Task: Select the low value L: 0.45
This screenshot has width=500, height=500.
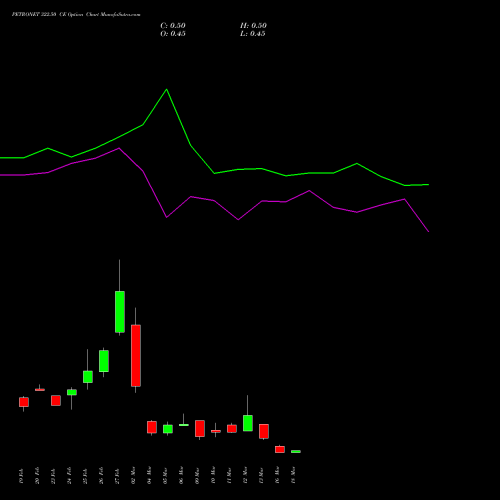Action: [253, 34]
